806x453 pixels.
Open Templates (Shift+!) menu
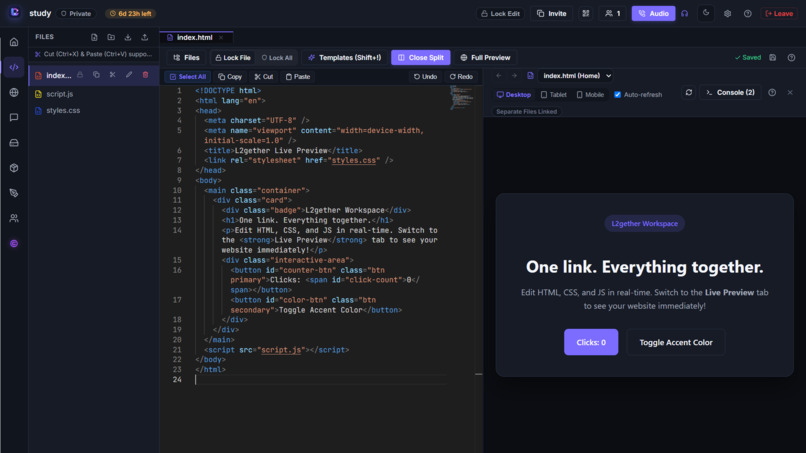[345, 58]
